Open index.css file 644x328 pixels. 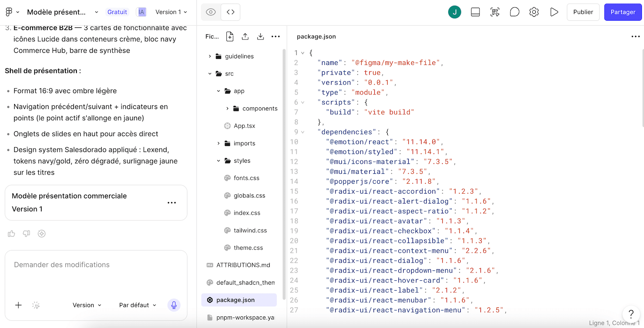(x=247, y=213)
